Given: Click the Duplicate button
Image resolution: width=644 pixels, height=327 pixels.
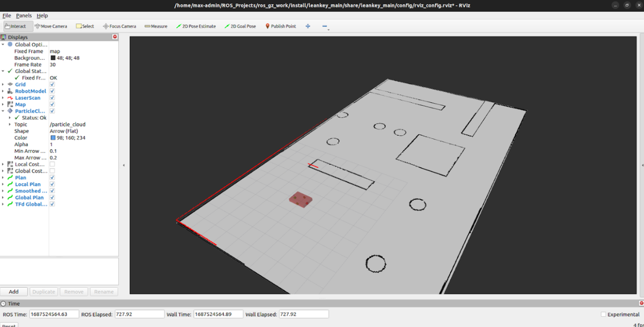Looking at the screenshot, I should point(43,292).
